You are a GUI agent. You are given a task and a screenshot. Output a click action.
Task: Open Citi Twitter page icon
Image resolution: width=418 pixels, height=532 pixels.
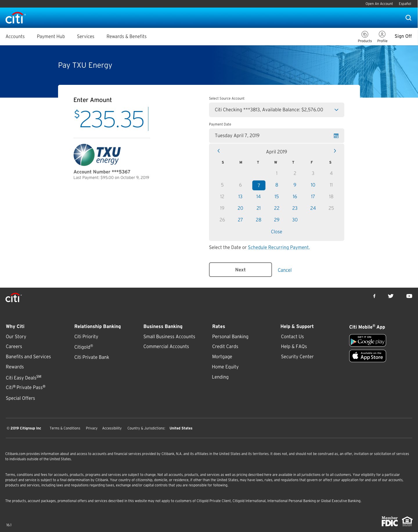pos(391,296)
